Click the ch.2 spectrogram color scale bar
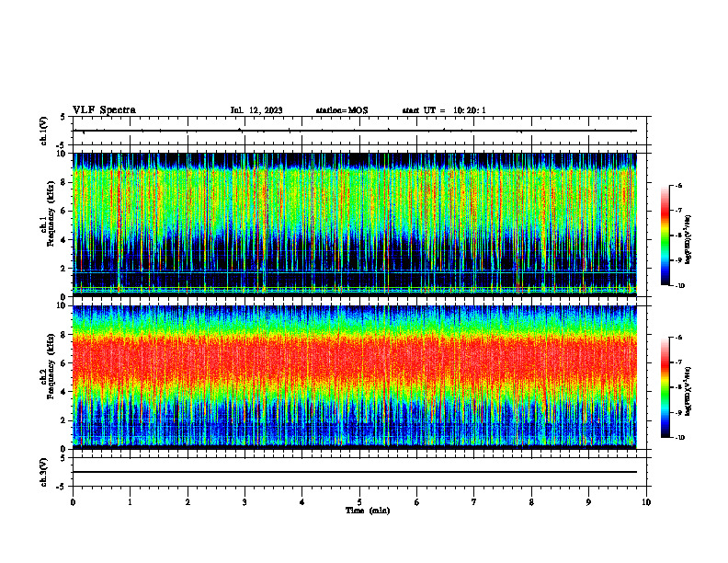728x563 pixels. (665, 387)
